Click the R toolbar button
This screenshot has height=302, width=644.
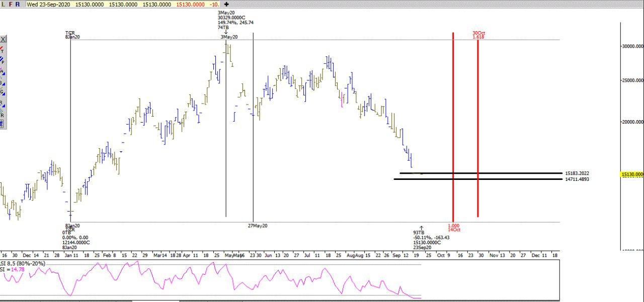[x=18, y=4]
